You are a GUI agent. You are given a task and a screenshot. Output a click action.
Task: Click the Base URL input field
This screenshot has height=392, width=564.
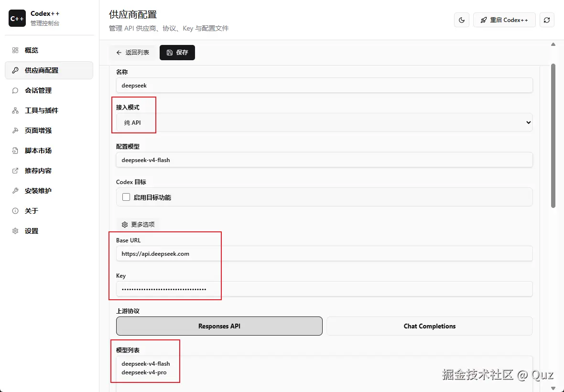[x=324, y=254]
